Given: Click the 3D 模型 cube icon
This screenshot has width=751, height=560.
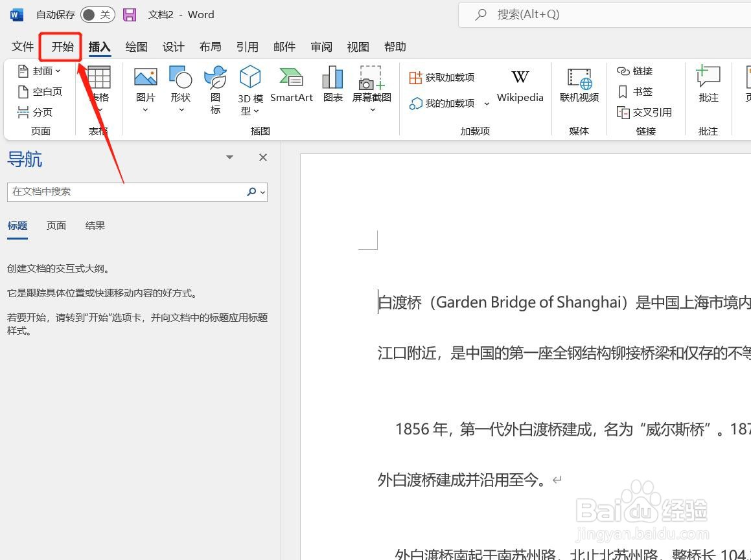Looking at the screenshot, I should click(250, 77).
